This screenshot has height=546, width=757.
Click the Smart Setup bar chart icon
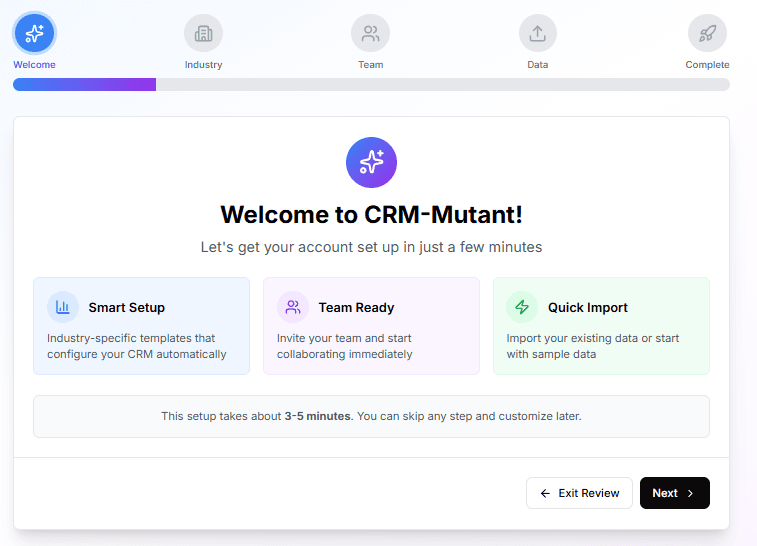pos(63,307)
